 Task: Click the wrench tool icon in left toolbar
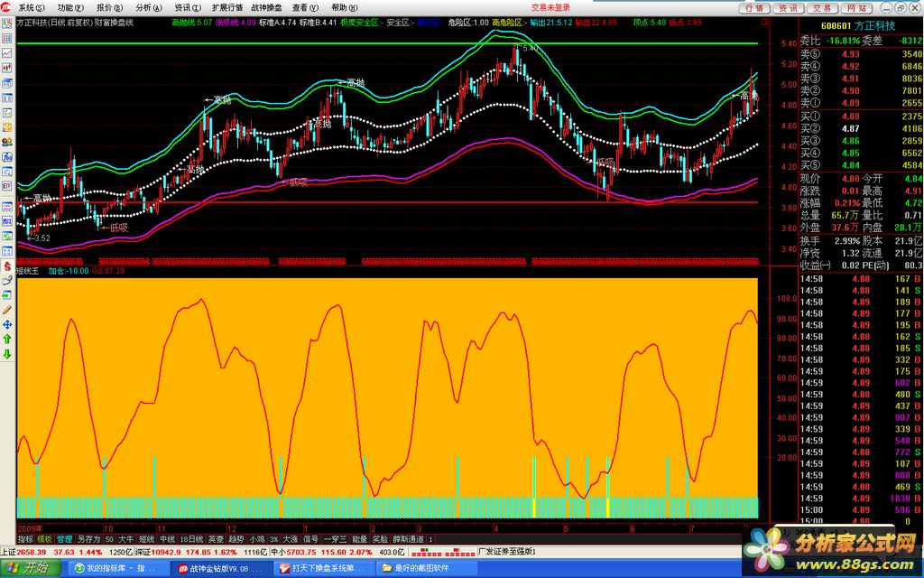click(x=7, y=280)
